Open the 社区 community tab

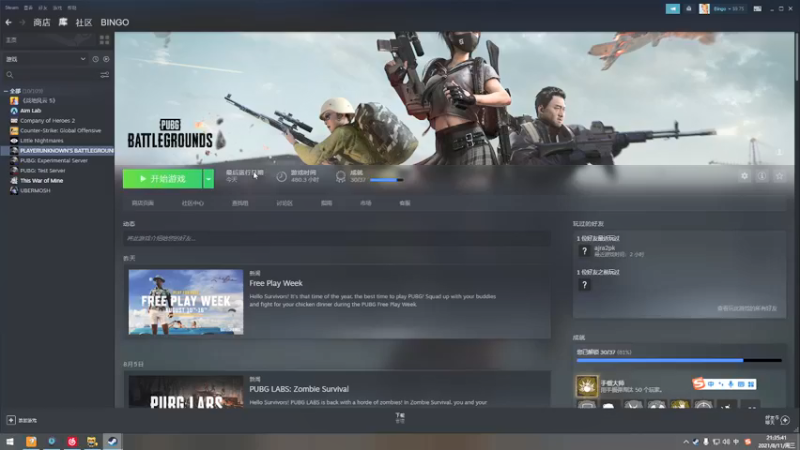coord(84,22)
